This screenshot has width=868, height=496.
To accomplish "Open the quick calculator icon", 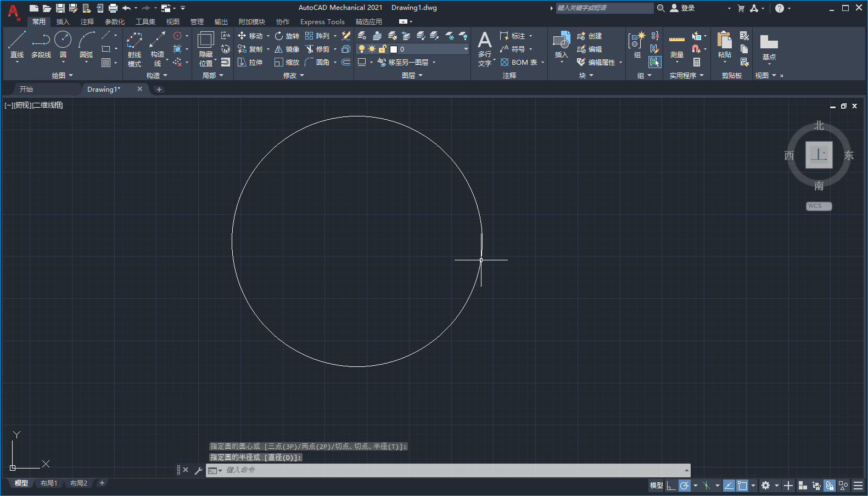I will click(x=697, y=62).
